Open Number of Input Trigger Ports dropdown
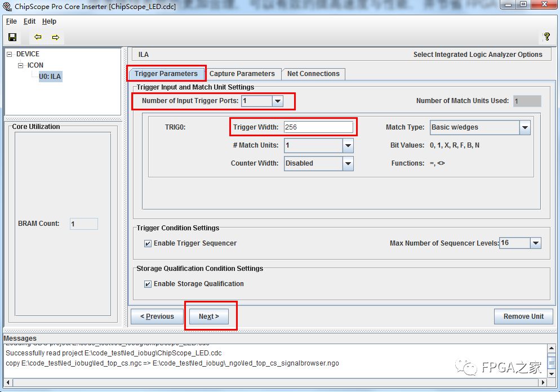The image size is (560, 392). (278, 101)
